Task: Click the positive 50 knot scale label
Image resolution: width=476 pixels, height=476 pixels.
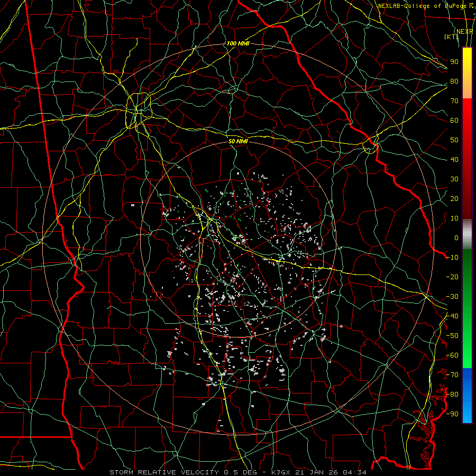Action: pos(454,140)
